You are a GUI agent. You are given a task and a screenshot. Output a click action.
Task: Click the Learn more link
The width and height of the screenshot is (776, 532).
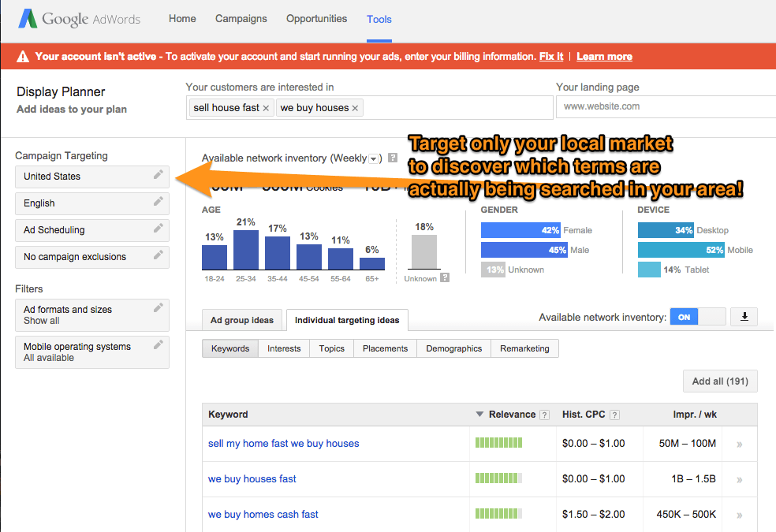tap(604, 56)
